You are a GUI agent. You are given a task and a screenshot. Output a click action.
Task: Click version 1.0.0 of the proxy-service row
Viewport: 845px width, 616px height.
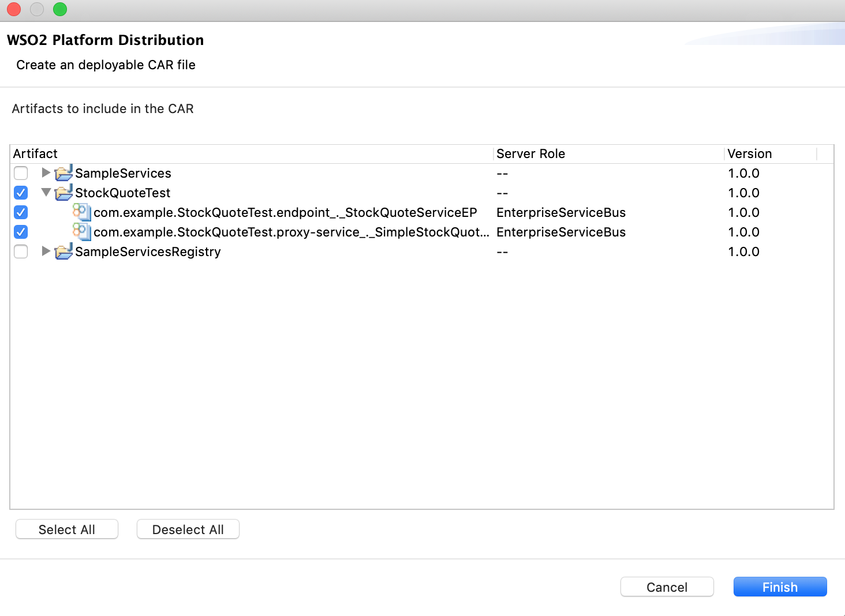click(743, 232)
